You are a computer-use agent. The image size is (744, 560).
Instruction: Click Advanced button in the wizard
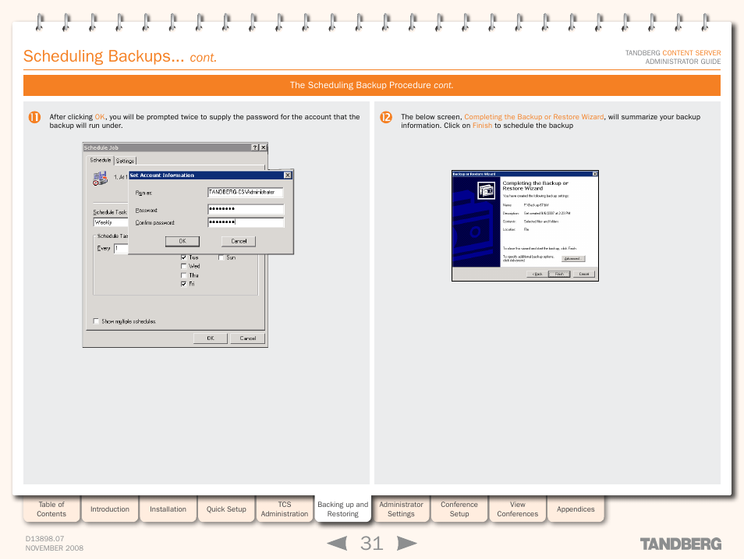(x=573, y=259)
